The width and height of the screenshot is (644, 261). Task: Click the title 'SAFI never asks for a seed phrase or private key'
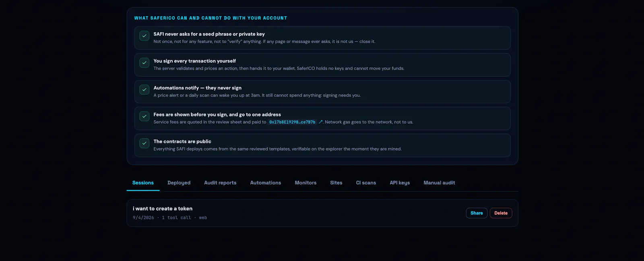(x=209, y=34)
